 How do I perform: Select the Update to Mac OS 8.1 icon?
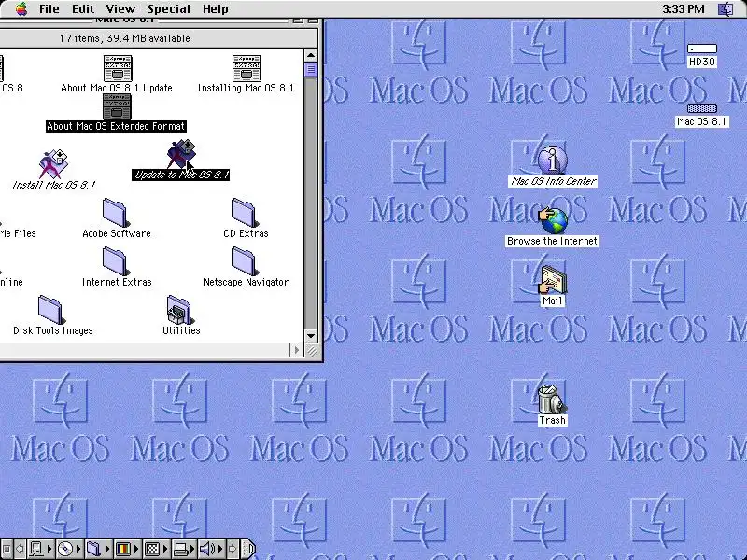pyautogui.click(x=180, y=160)
